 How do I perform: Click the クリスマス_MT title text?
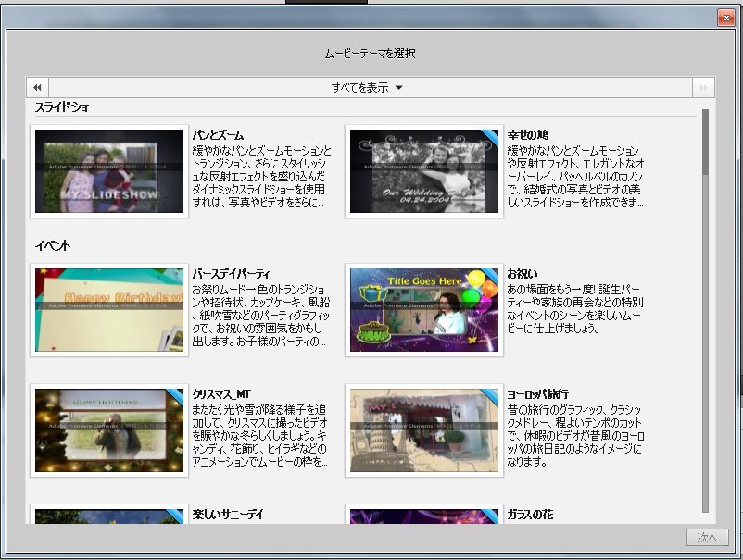click(221, 393)
